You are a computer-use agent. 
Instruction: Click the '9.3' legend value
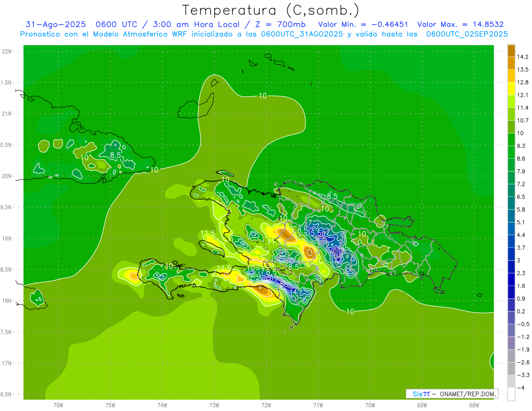point(521,146)
